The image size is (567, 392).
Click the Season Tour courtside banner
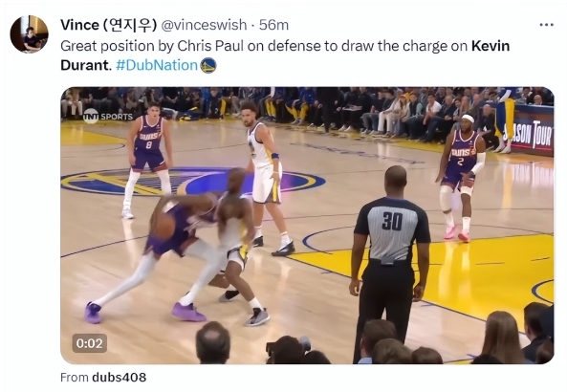[530, 136]
